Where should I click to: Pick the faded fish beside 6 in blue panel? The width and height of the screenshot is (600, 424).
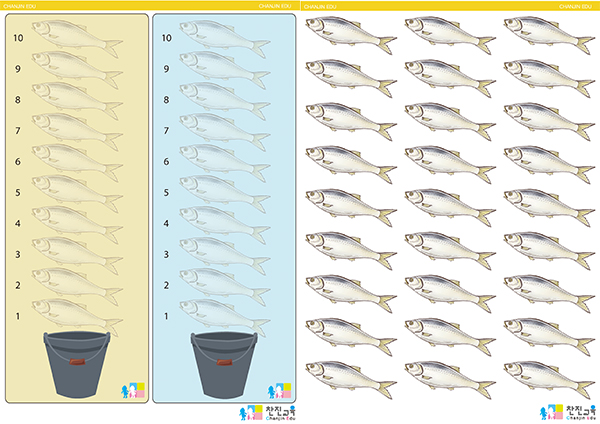tap(225, 163)
